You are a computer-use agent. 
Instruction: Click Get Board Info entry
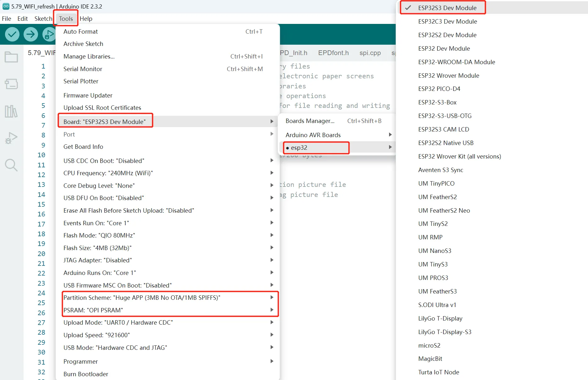pyautogui.click(x=168, y=147)
